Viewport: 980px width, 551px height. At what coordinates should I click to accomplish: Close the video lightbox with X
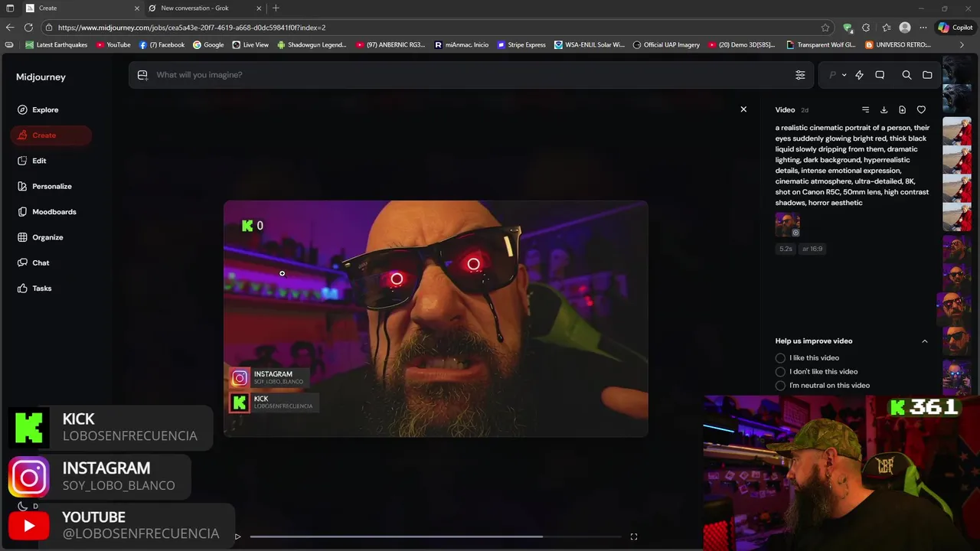(x=743, y=109)
